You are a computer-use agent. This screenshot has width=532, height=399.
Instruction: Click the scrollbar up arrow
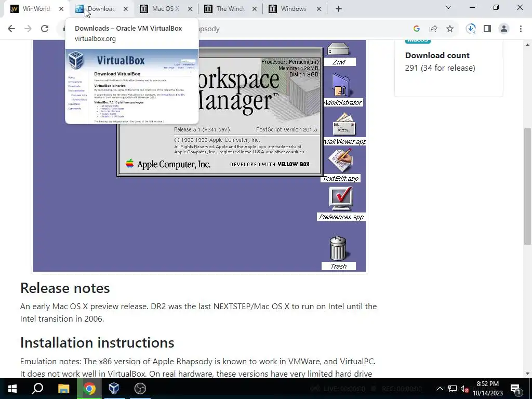click(x=527, y=45)
